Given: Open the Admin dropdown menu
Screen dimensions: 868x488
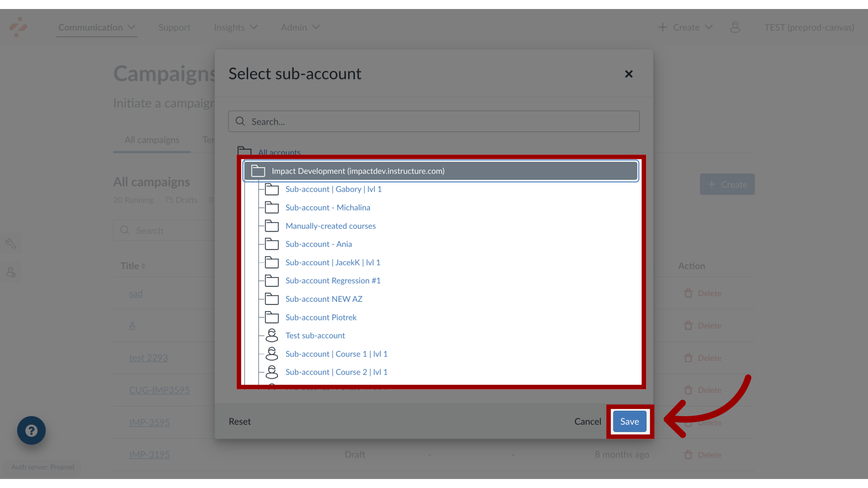Looking at the screenshot, I should [x=300, y=27].
